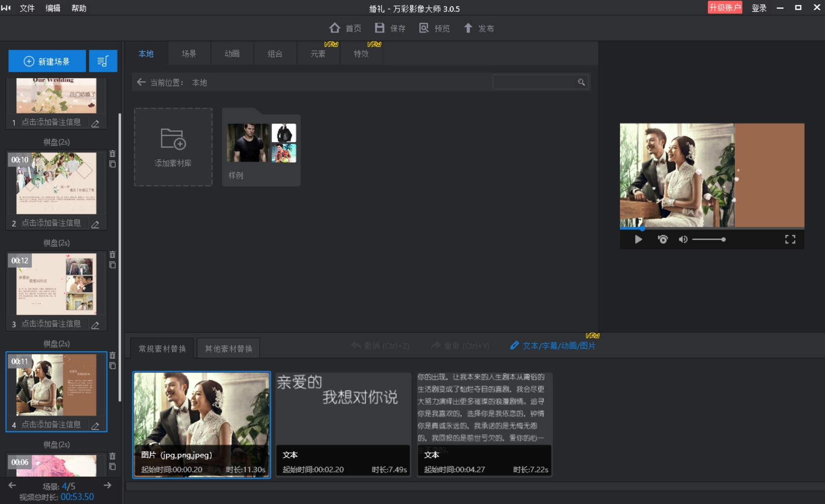The height and width of the screenshot is (504, 825).
Task: Switch to the 元素 tab
Action: 318,54
